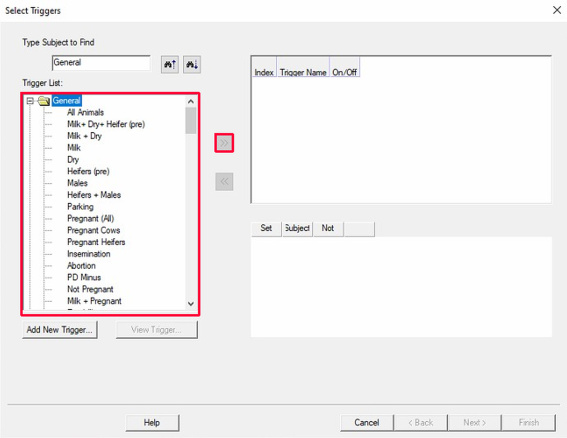Click the Set column header

[x=266, y=229]
